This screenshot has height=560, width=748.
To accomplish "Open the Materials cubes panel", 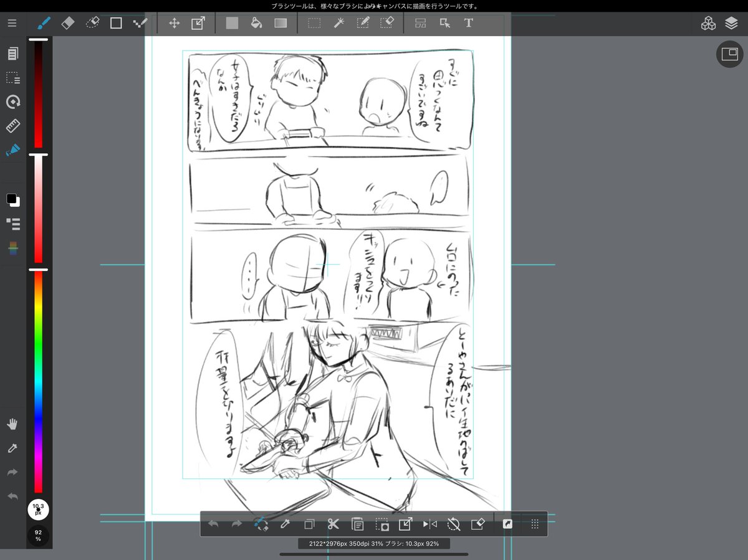I will point(708,24).
